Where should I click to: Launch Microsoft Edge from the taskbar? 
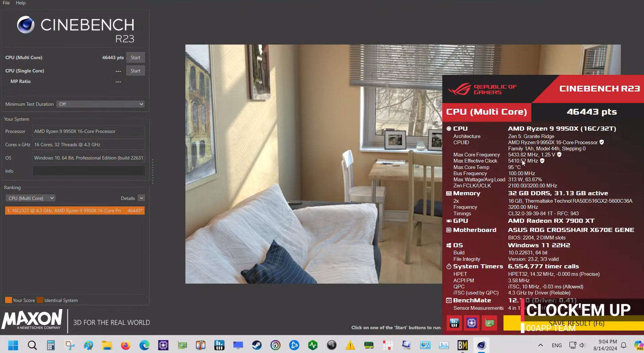coord(144,345)
